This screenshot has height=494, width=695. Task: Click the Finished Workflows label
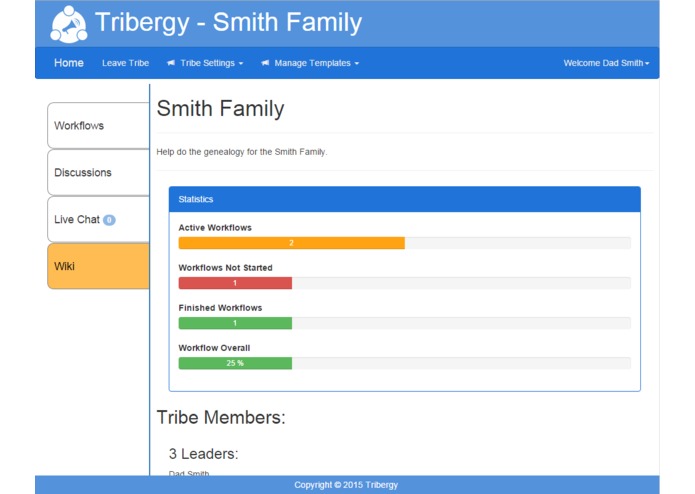[220, 308]
